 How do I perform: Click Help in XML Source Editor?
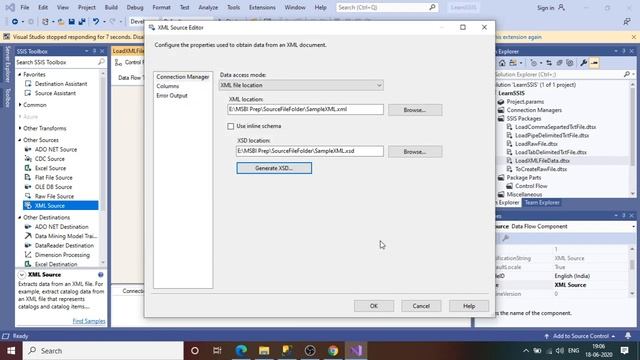click(469, 306)
